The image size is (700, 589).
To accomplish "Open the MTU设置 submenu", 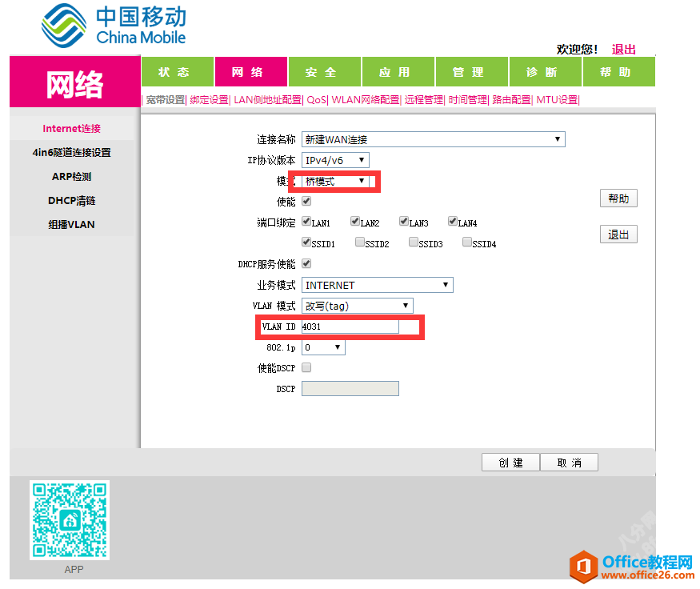I will pos(557,99).
